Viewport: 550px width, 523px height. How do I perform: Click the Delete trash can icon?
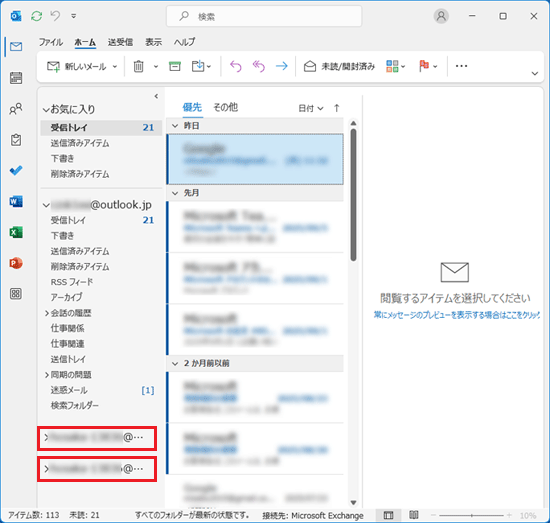(x=139, y=66)
